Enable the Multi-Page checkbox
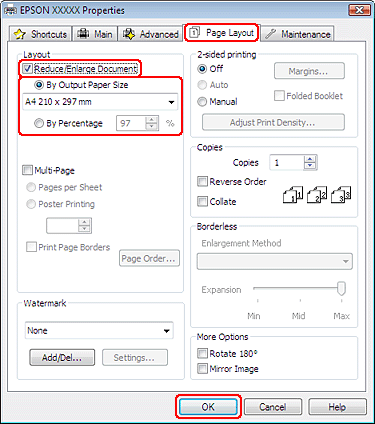This screenshot has height=424, width=375. [x=27, y=170]
